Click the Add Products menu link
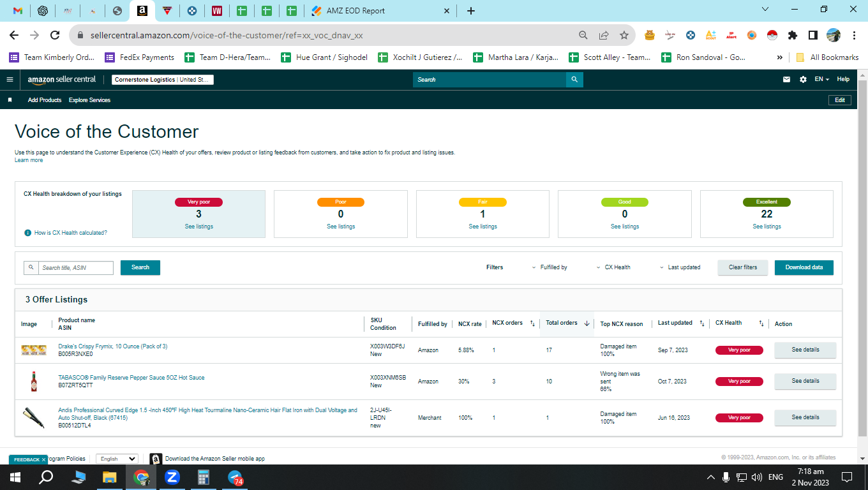This screenshot has width=868, height=490. pos(45,100)
